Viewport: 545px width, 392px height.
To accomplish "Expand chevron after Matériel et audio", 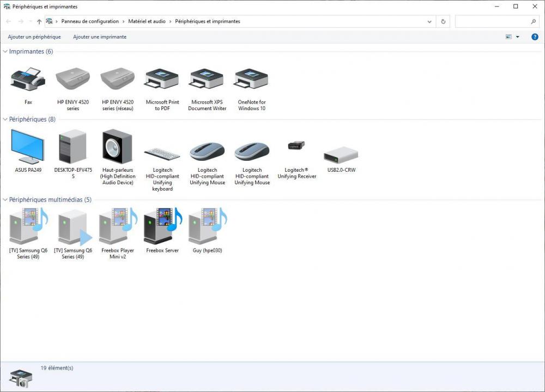I will (170, 22).
